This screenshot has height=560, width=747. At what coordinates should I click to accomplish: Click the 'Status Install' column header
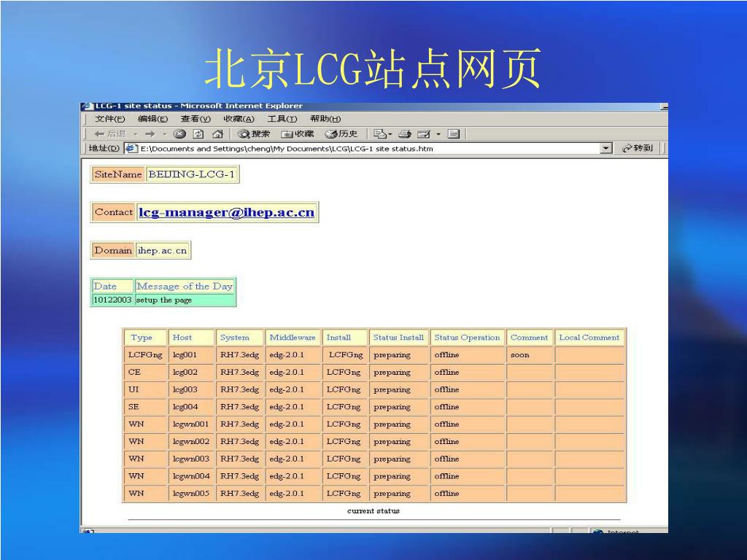click(x=398, y=338)
